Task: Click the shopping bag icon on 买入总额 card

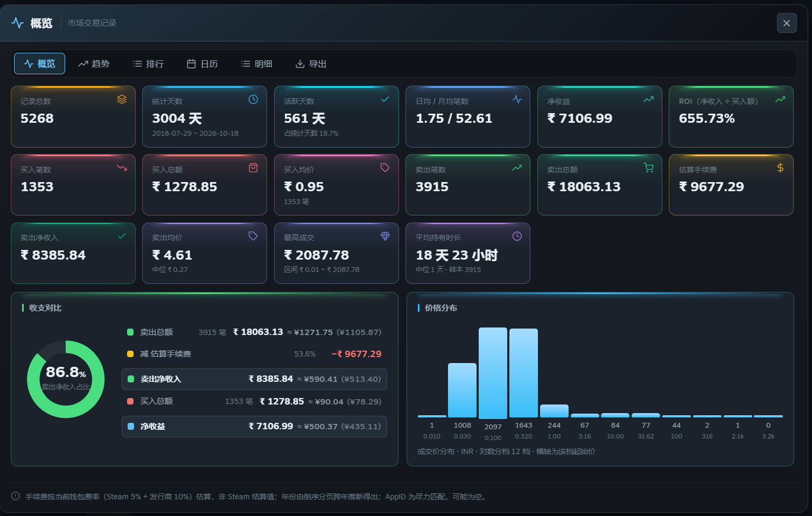Action: tap(253, 168)
